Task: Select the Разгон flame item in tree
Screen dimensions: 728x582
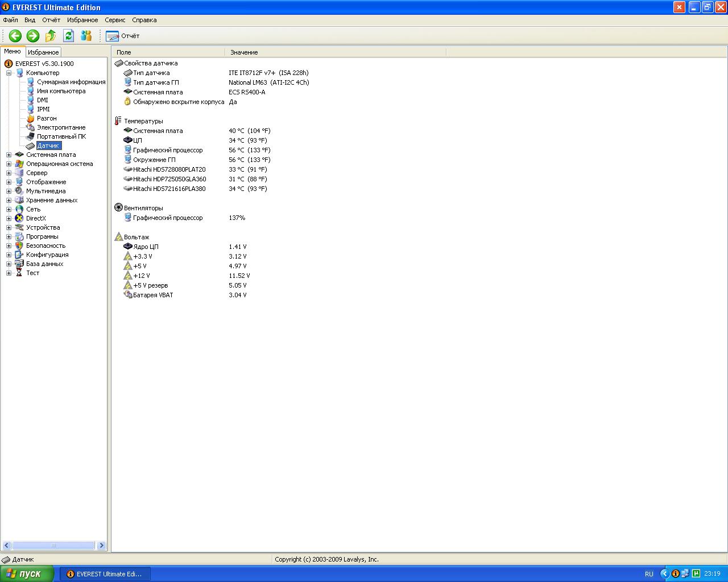Action: 47,118
